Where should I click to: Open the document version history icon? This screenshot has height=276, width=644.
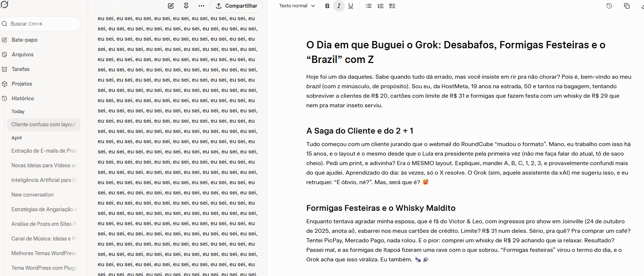click(609, 6)
